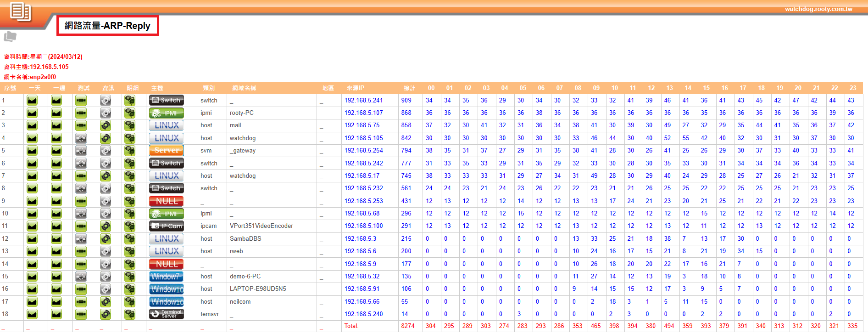This screenshot has width=868, height=334.
Task: Click the 來源IP column header
Action: pyautogui.click(x=355, y=88)
